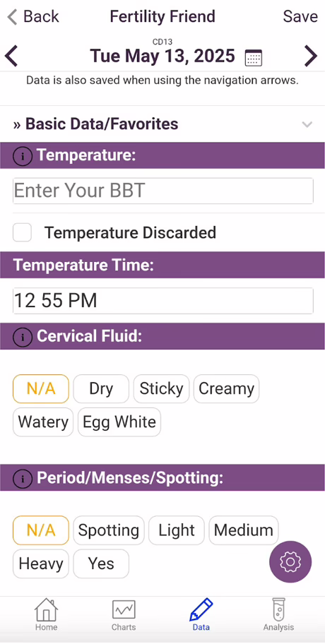The height and width of the screenshot is (644, 325).
Task: Switch to the Charts tab
Action: [x=124, y=614]
